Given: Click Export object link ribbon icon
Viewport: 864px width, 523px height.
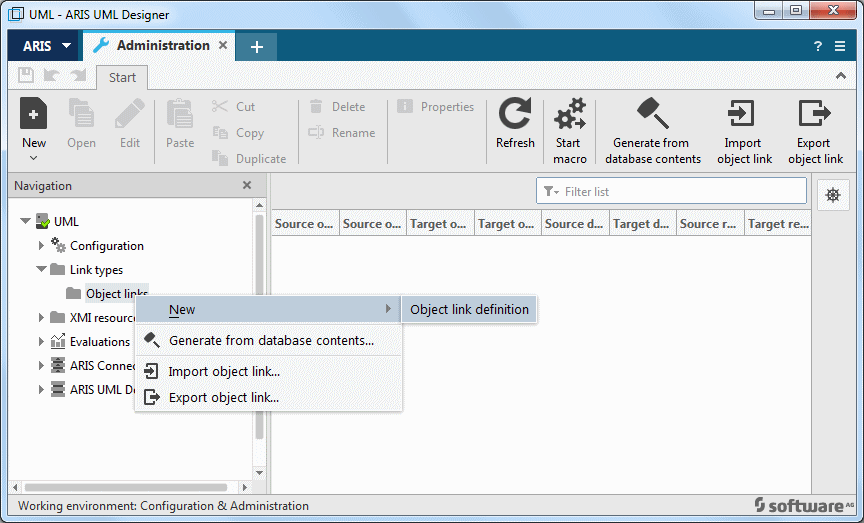Looking at the screenshot, I should pyautogui.click(x=814, y=114).
